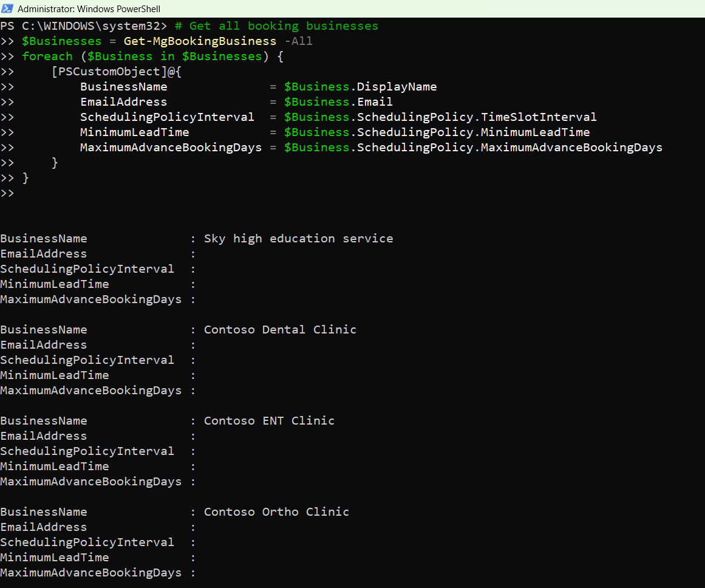This screenshot has width=705, height=588.
Task: Place cursor at the last empty >> prompt line
Action: (18, 193)
